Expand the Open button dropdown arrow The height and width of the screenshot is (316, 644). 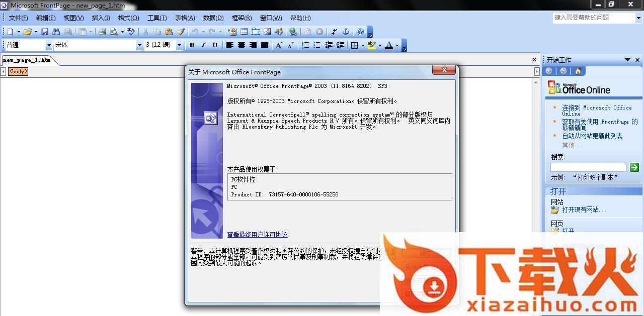point(36,32)
